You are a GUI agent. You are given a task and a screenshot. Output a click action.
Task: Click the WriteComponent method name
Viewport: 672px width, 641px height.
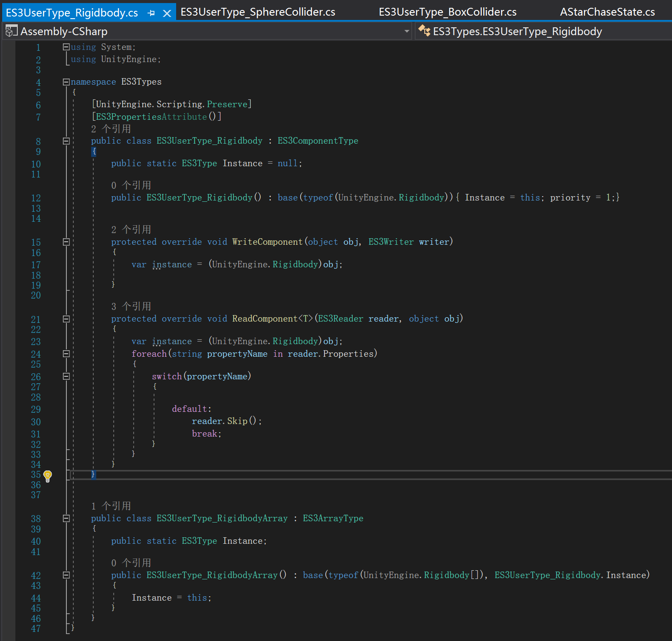pyautogui.click(x=267, y=242)
